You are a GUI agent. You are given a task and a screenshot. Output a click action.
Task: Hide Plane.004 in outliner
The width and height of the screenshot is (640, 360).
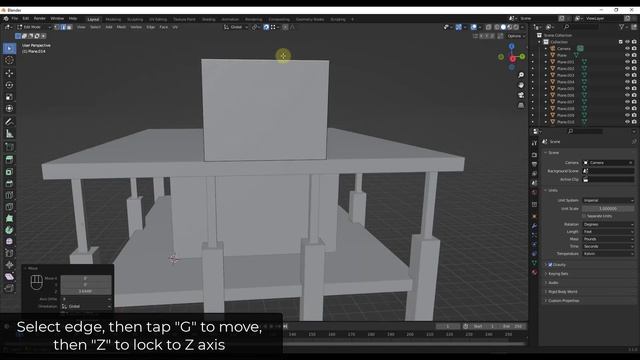pos(627,82)
